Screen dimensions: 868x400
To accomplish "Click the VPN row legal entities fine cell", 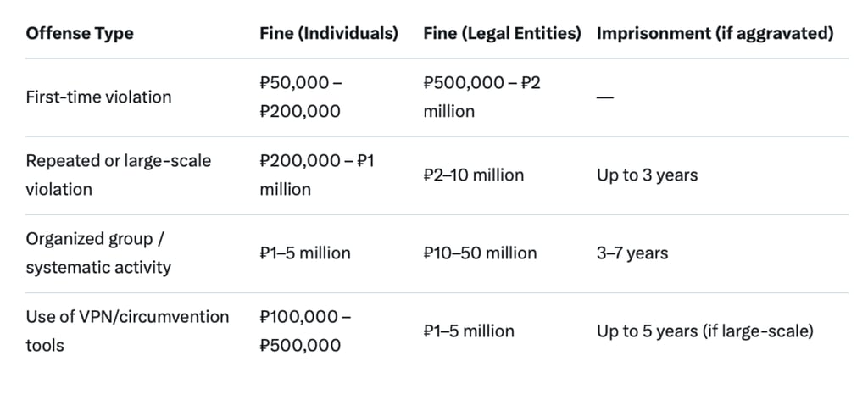I will coord(469,331).
